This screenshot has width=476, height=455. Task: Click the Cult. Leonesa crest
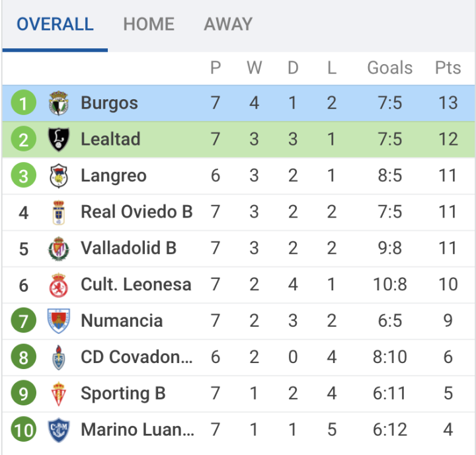pos(59,285)
